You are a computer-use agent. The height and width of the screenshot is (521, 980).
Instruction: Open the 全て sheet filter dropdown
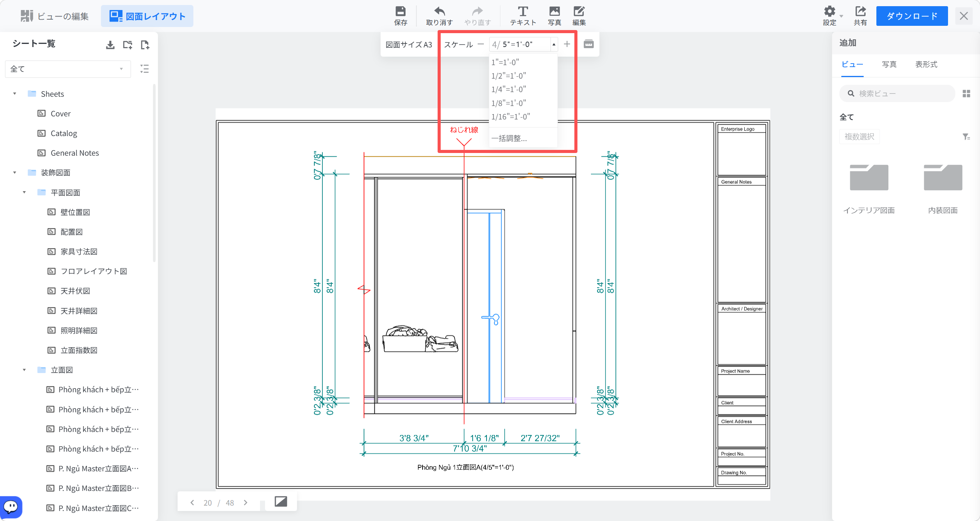(68, 69)
